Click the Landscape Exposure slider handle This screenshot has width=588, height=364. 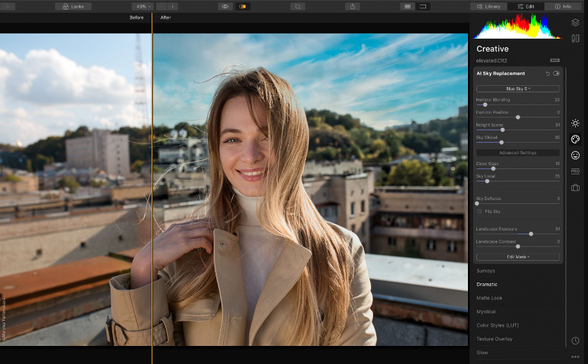[x=531, y=234]
